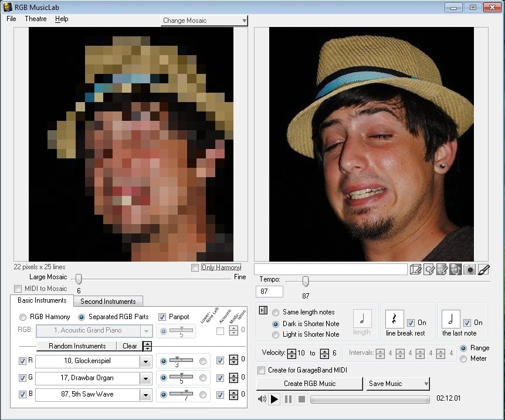Click the first icon right of the filename field

(x=416, y=269)
